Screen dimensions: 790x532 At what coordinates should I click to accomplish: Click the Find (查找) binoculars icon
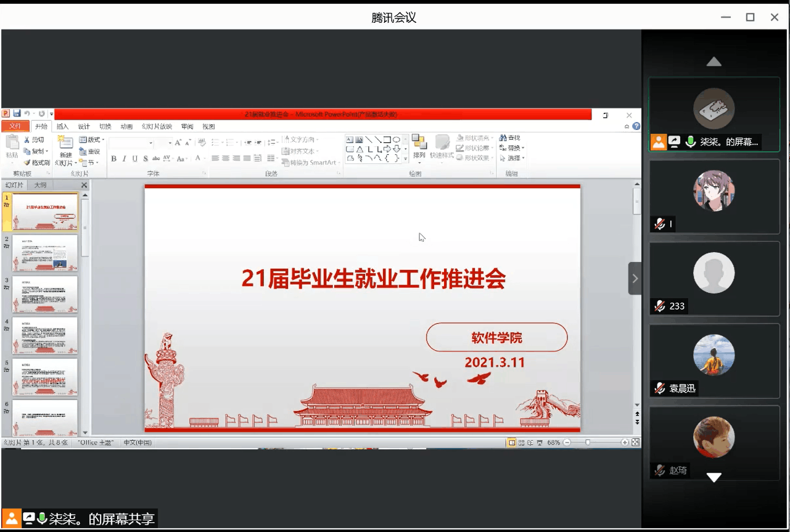(x=503, y=138)
